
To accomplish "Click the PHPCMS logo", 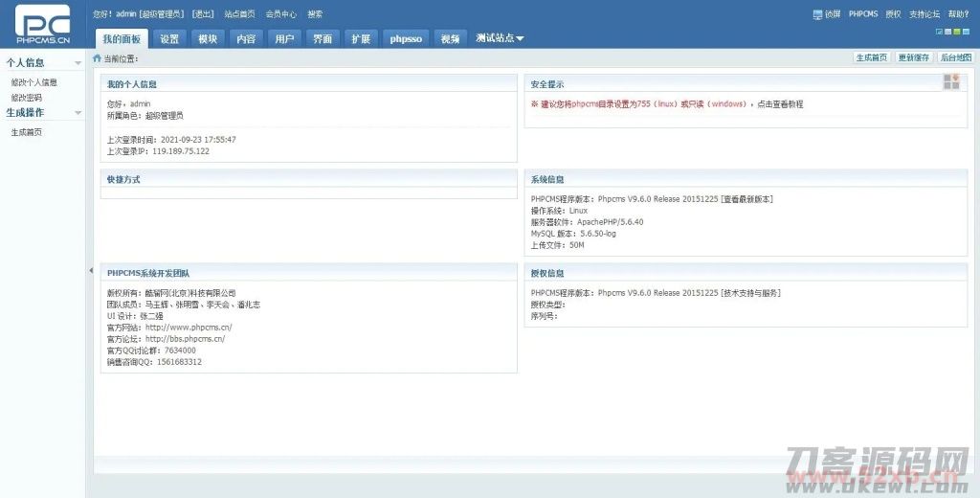I will tap(42, 24).
